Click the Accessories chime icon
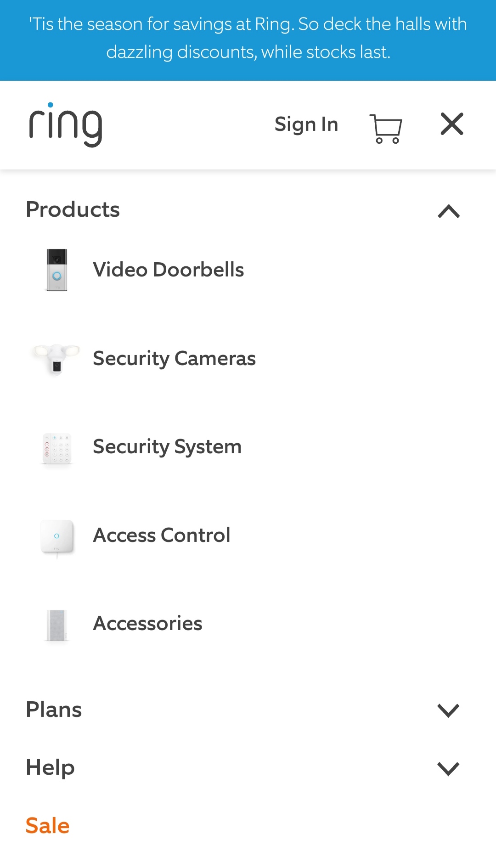The image size is (496, 868). (x=57, y=625)
